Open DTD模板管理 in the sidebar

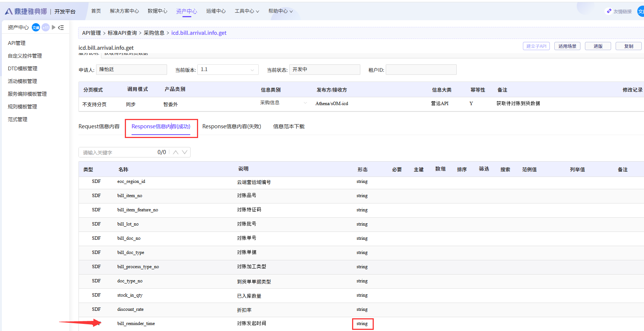pos(23,68)
